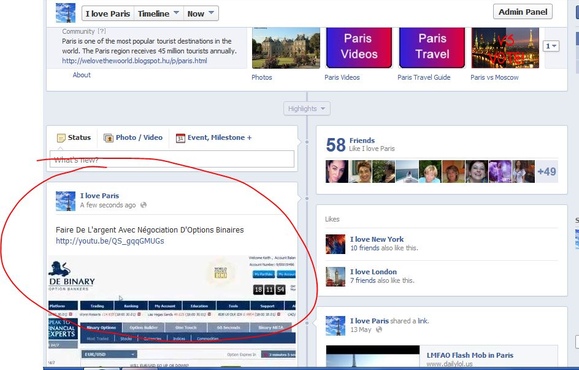The height and width of the screenshot is (370, 579).
Task: Click the globe icon next to 13 May
Action: (x=379, y=329)
